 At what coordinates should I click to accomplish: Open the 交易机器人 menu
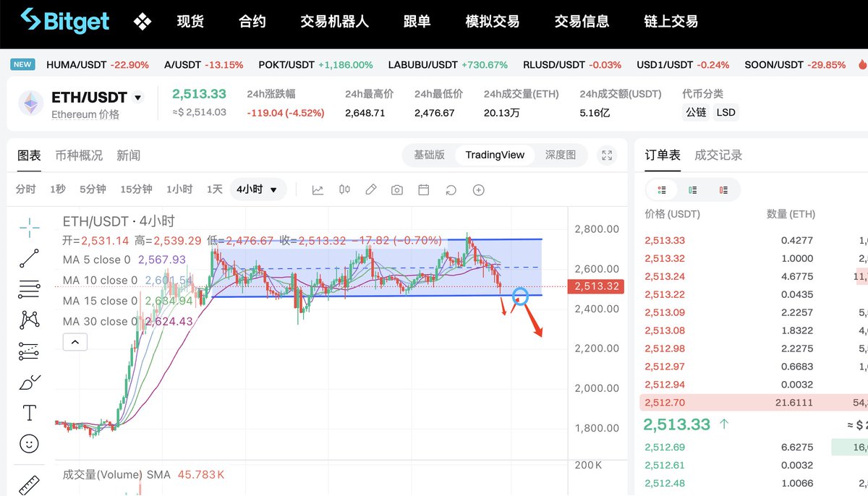click(x=334, y=22)
